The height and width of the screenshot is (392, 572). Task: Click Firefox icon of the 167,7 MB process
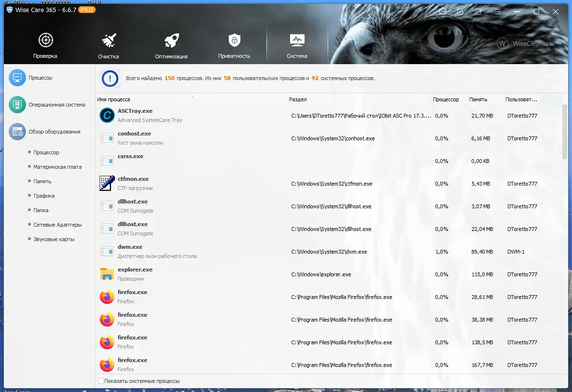[x=107, y=365]
